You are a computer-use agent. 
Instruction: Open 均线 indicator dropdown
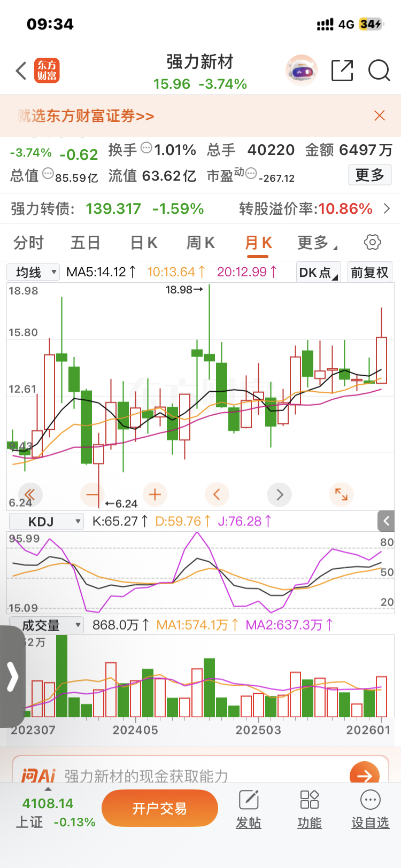(33, 272)
